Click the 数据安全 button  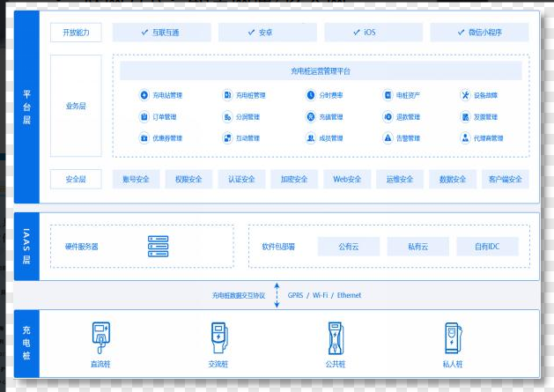pyautogui.click(x=453, y=179)
